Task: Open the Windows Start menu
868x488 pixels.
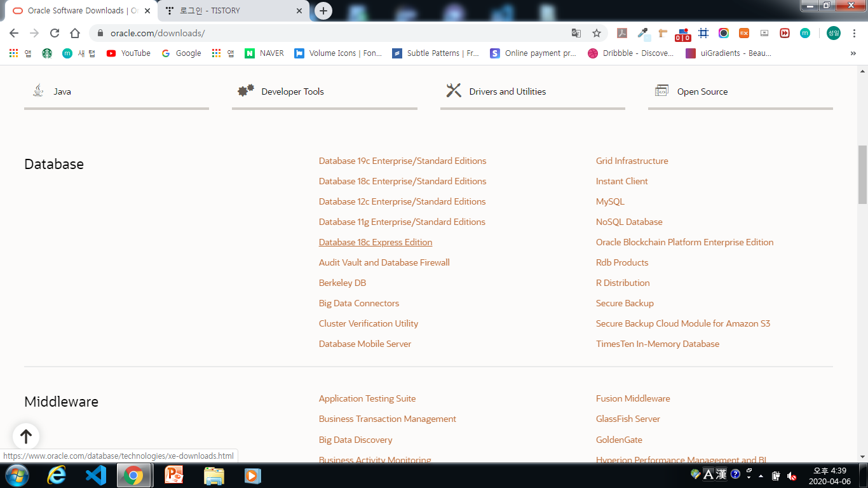Action: coord(16,475)
